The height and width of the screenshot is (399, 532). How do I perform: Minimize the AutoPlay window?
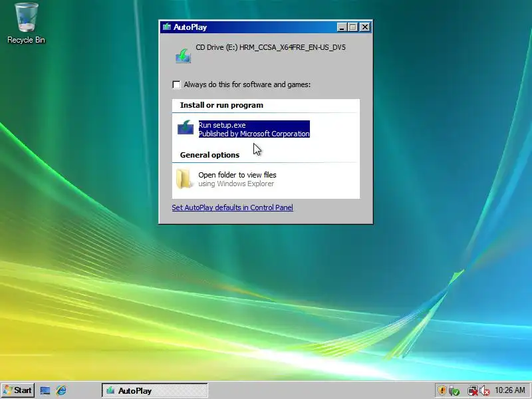342,27
